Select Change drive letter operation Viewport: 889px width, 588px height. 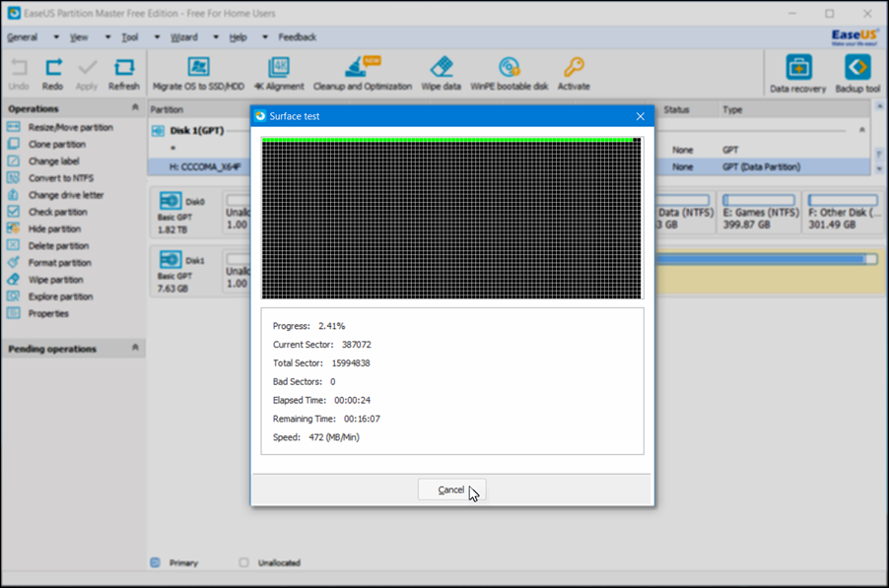66,195
